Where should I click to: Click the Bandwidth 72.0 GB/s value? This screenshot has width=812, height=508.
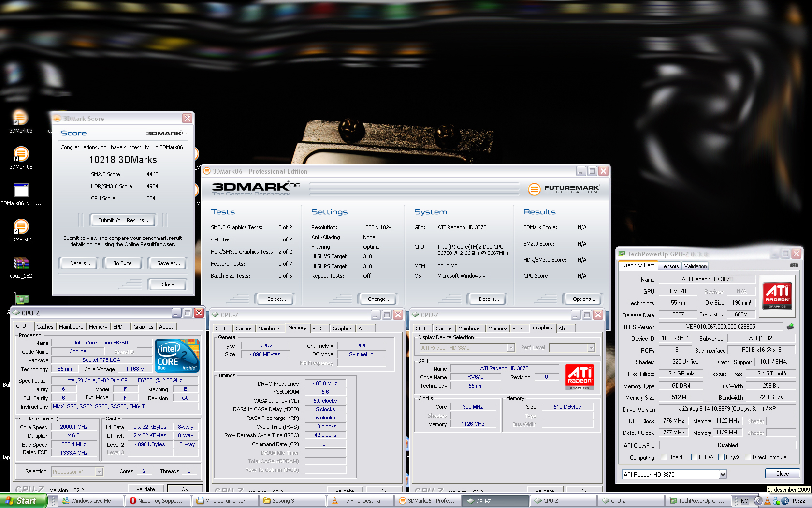pyautogui.click(x=770, y=397)
